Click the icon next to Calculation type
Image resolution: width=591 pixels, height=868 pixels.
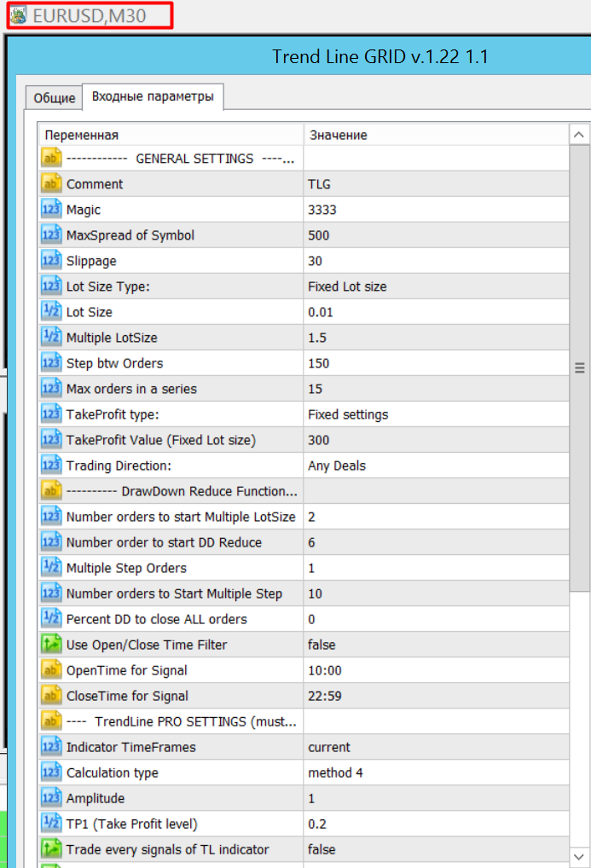point(51,773)
